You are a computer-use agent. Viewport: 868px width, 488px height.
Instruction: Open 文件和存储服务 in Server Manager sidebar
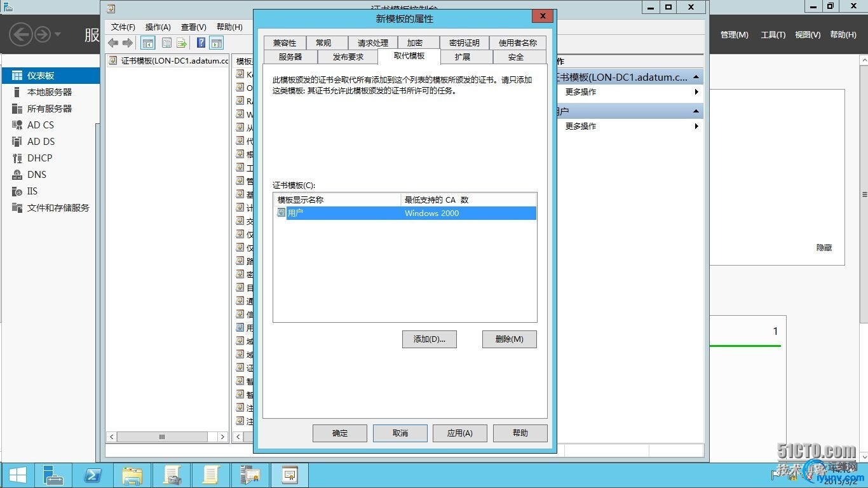[51, 208]
